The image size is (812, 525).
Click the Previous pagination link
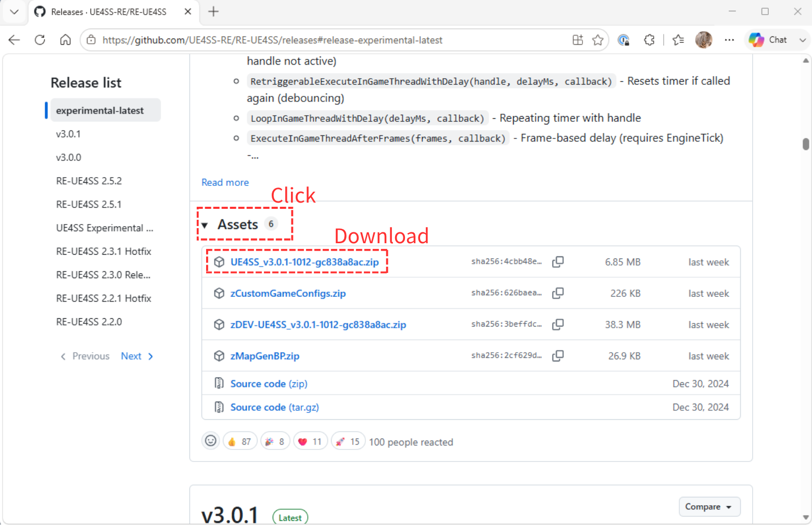(x=85, y=356)
